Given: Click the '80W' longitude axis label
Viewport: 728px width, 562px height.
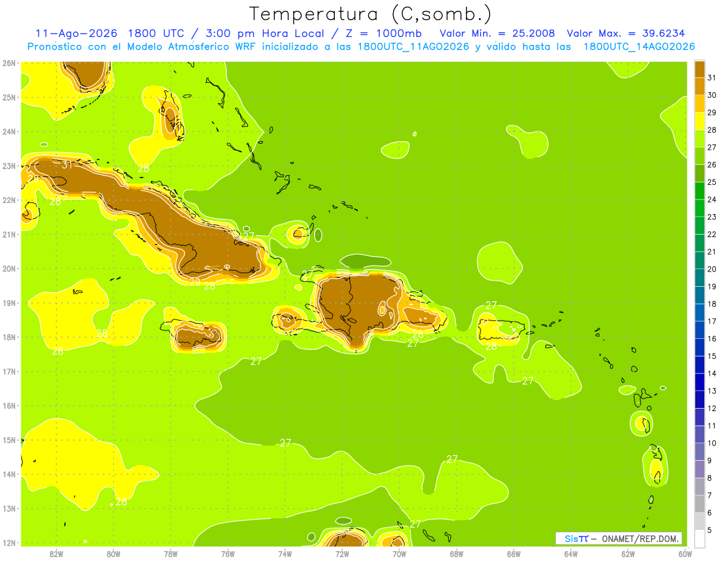Looking at the screenshot, I should pyautogui.click(x=113, y=554).
